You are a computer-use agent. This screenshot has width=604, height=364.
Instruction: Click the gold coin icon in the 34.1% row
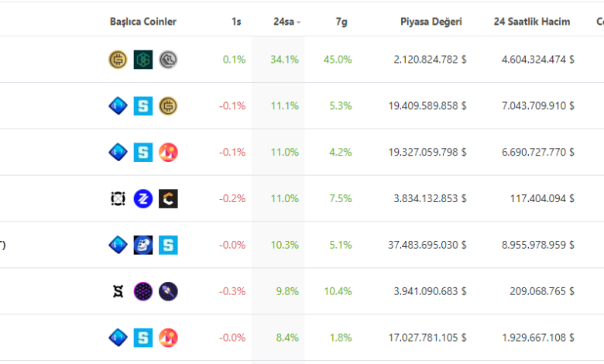(118, 60)
